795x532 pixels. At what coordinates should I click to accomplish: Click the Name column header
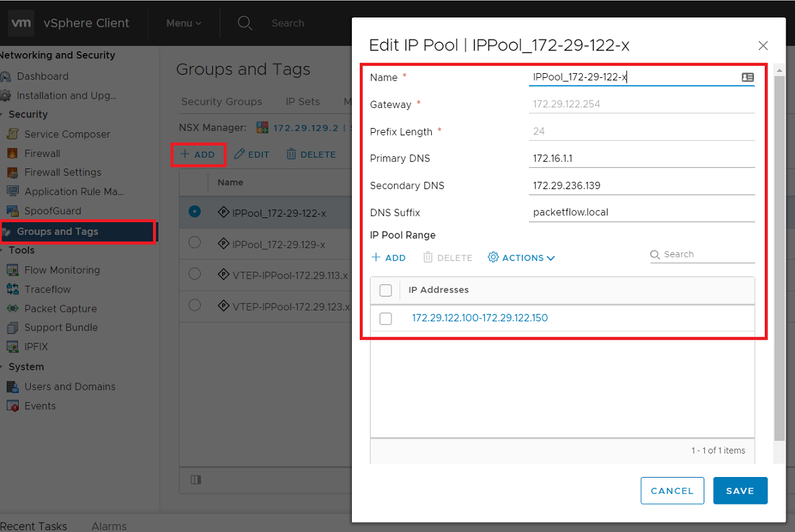(x=230, y=182)
